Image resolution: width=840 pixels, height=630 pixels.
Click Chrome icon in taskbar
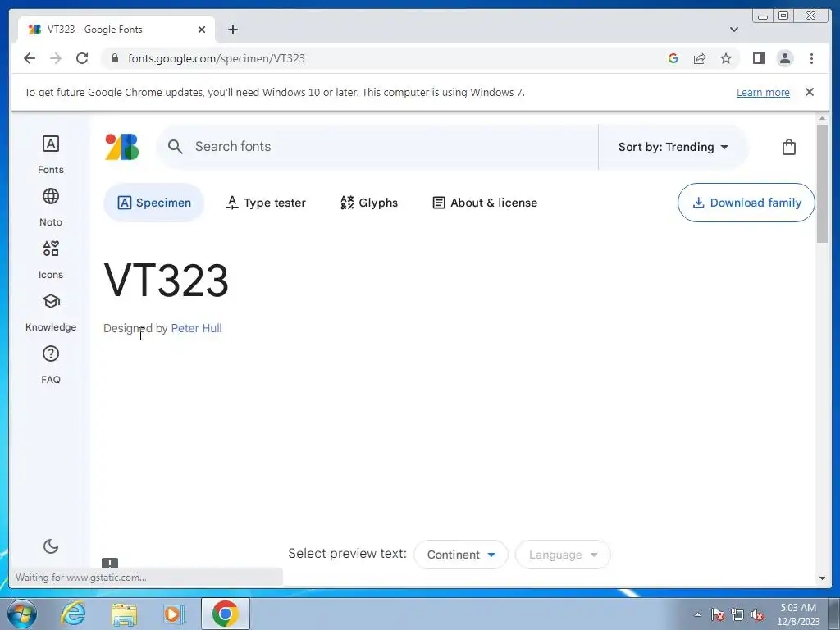(x=226, y=614)
